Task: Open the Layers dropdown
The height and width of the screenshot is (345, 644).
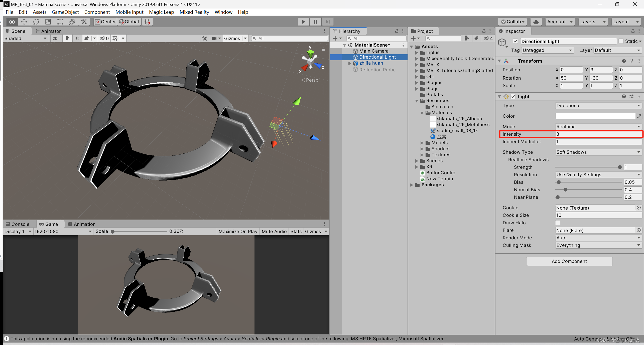Action: click(x=593, y=22)
